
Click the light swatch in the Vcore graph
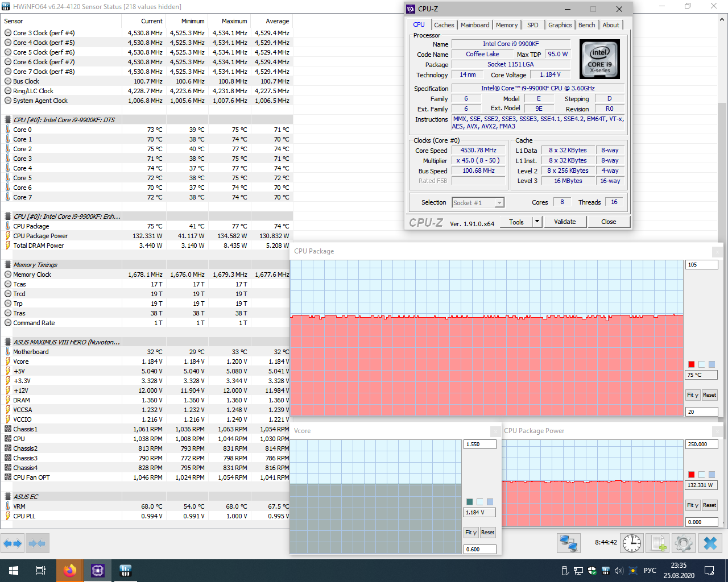click(480, 502)
